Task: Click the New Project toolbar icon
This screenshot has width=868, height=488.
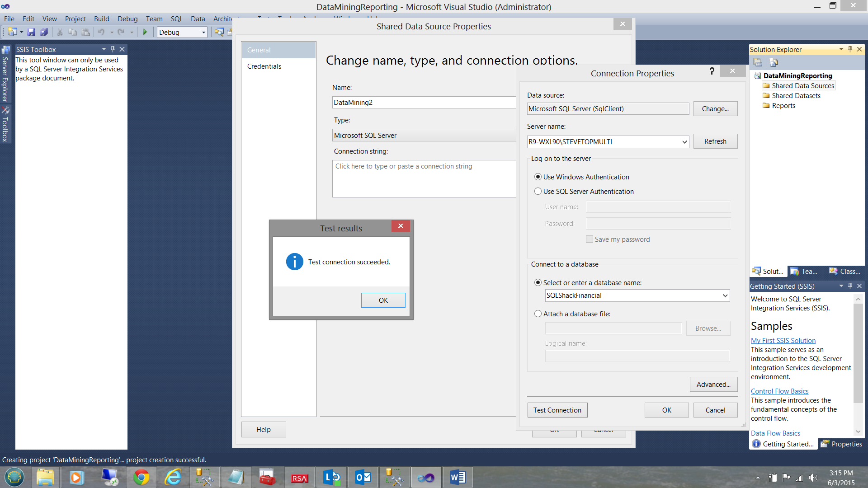Action: [13, 32]
